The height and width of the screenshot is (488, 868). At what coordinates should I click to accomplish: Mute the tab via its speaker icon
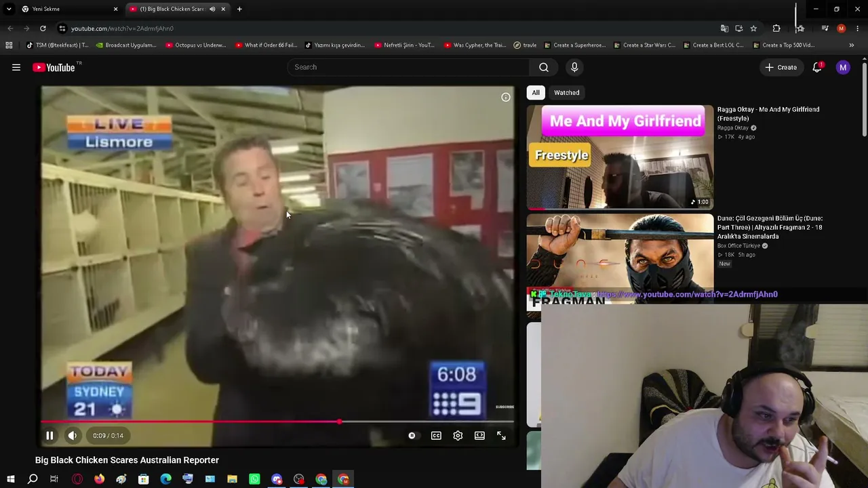(x=212, y=9)
